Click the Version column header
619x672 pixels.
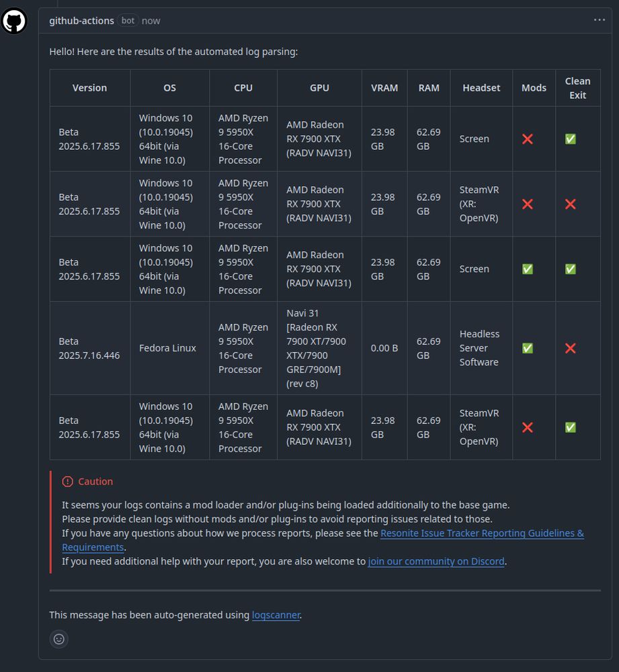tap(89, 88)
